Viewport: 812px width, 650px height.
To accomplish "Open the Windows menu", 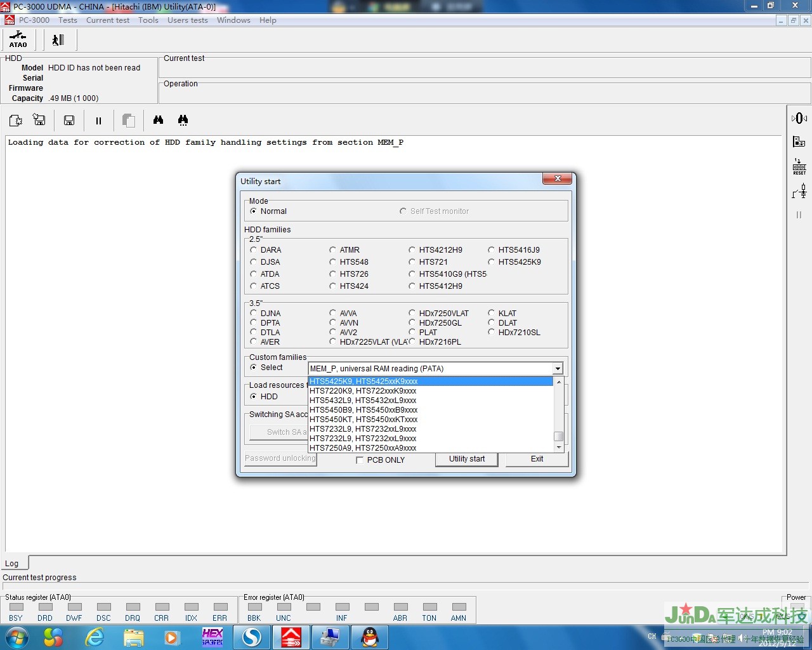I will [x=233, y=20].
